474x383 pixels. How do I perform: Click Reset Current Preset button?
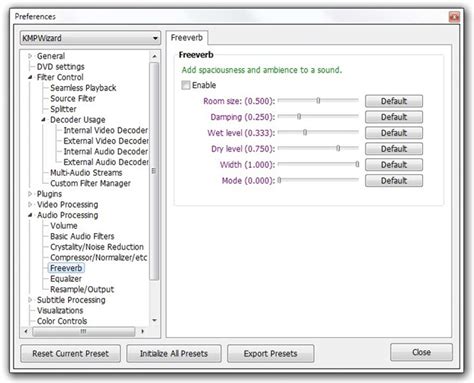click(70, 354)
